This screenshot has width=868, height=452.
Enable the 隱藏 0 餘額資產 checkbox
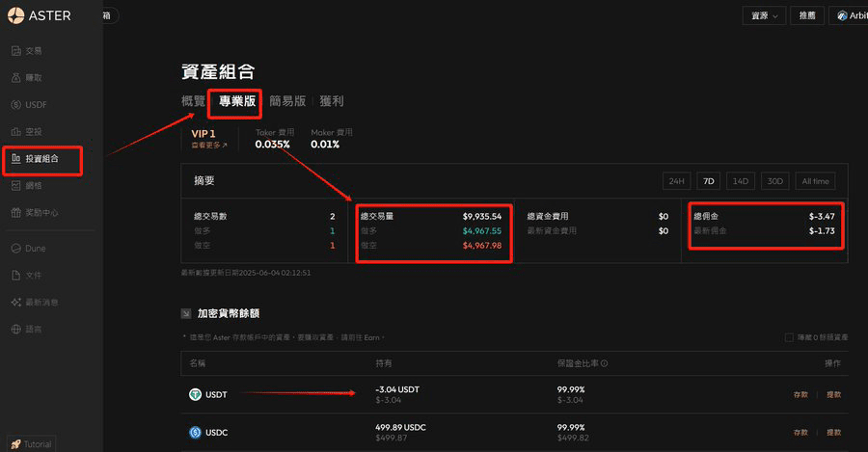(790, 337)
